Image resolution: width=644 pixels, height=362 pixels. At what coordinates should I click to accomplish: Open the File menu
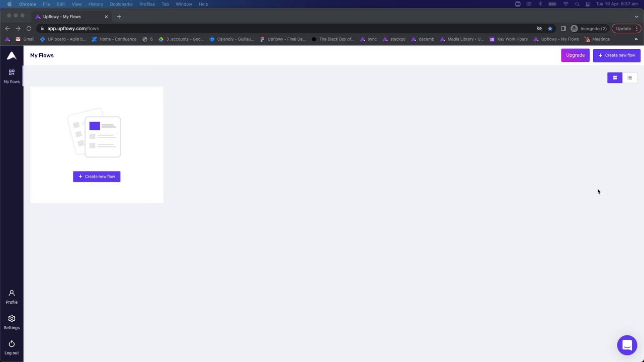46,4
